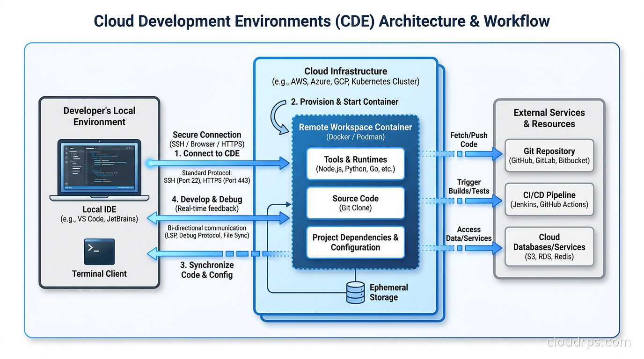644x359 pixels.
Task: Click '3. Synchronize Code & Config' label
Action: pyautogui.click(x=207, y=270)
